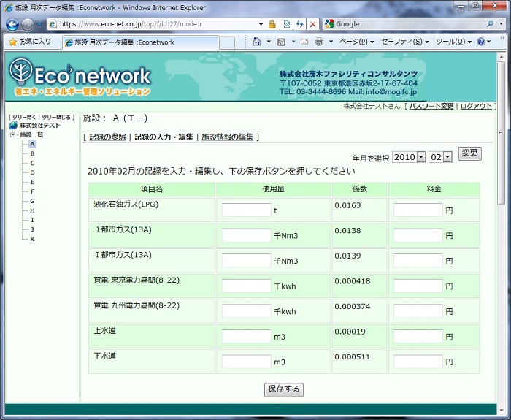This screenshot has height=420, width=511.
Task: Open the Home button dropdown arrow
Action: [x=269, y=42]
